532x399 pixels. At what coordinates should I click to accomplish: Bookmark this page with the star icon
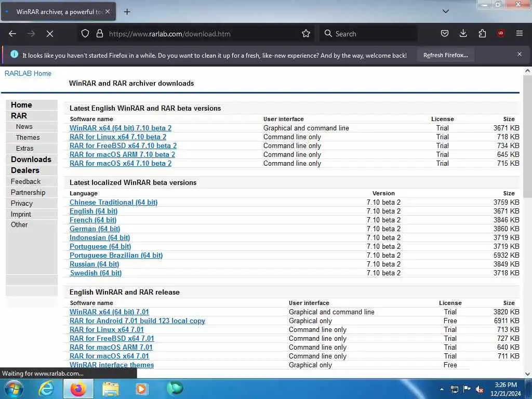click(306, 33)
